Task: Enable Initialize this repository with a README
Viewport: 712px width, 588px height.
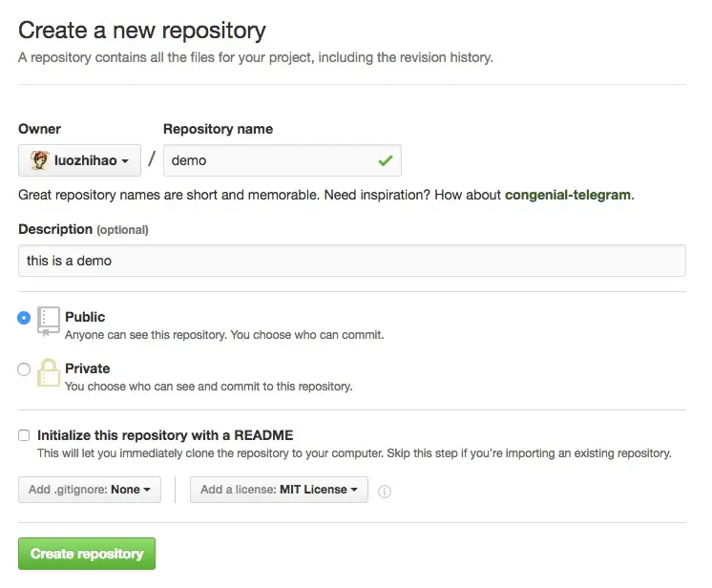Action: (x=24, y=435)
